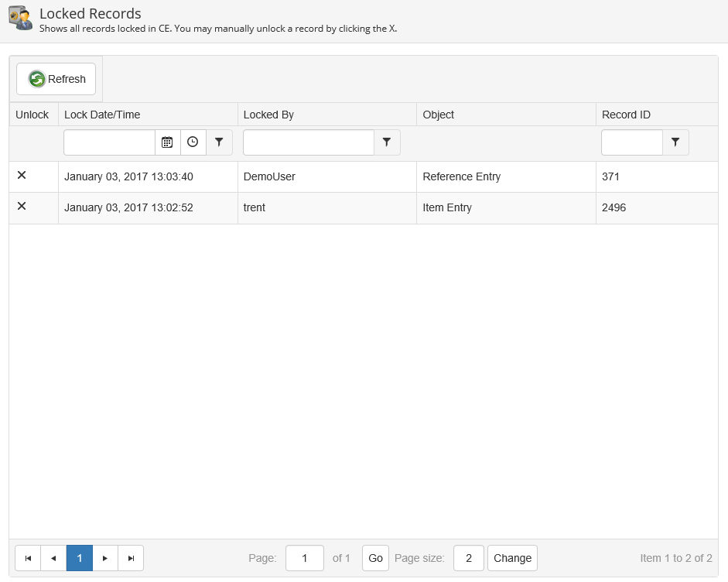Sort by Lock Date/Time column header
Screen dimensions: 728x582
(102, 115)
